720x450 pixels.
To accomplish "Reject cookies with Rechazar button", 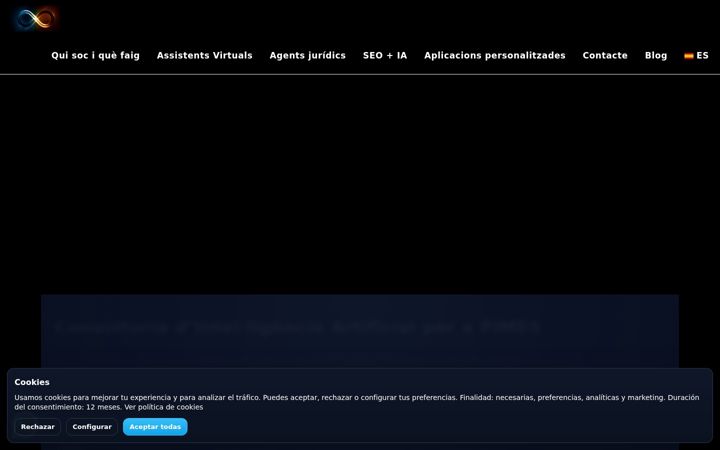I will pos(38,427).
